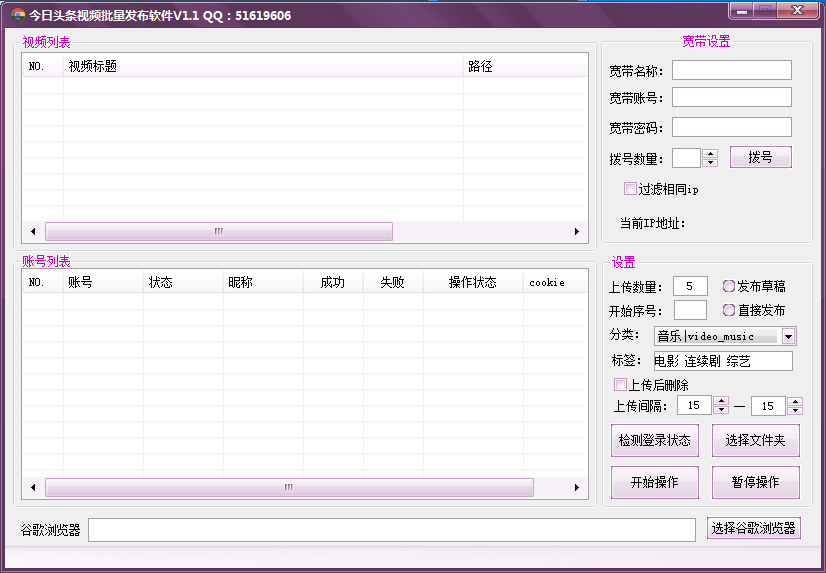This screenshot has height=573, width=826.
Task: Decrease the 拨号数量 spinner value
Action: point(710,162)
